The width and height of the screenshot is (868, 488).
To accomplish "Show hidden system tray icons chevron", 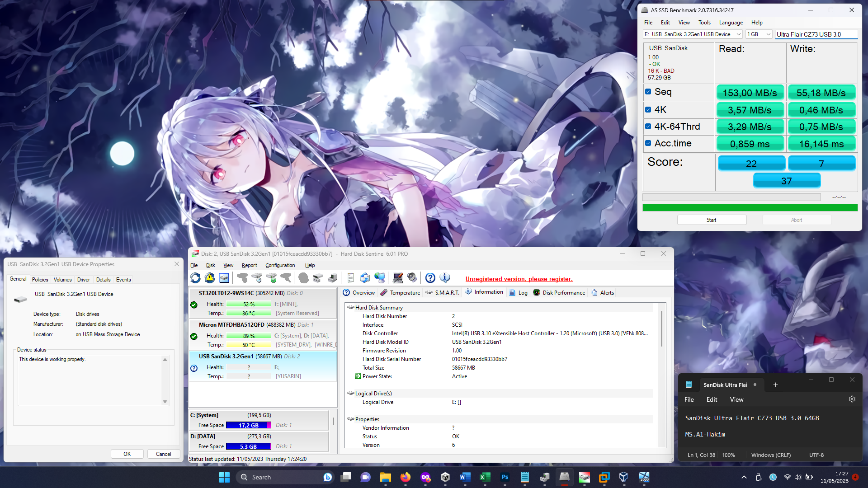I will (x=744, y=477).
